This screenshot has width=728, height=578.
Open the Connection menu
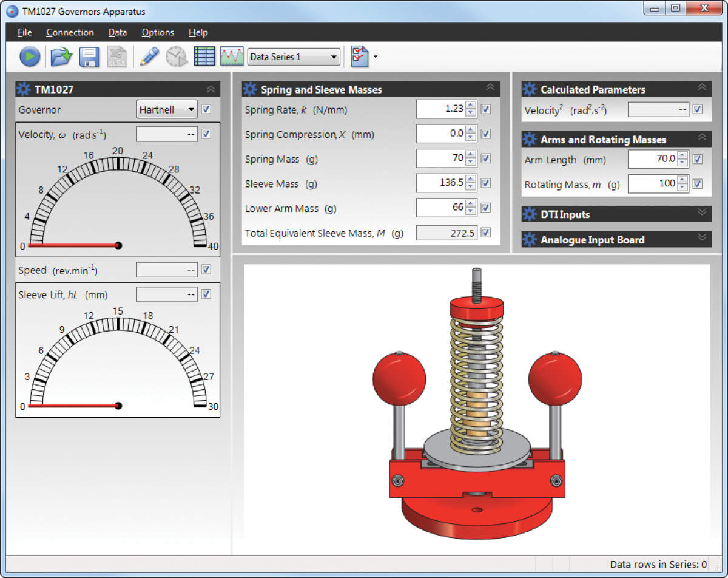pyautogui.click(x=70, y=33)
